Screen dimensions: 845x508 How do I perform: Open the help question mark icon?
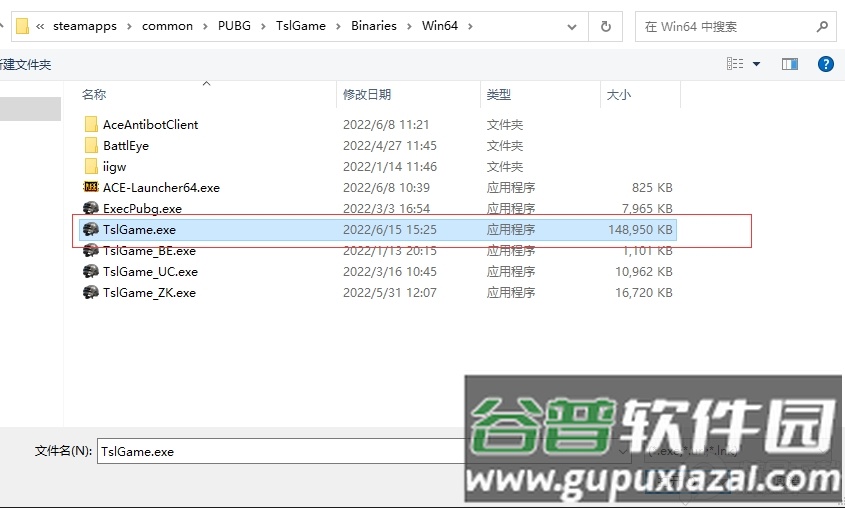[x=826, y=64]
